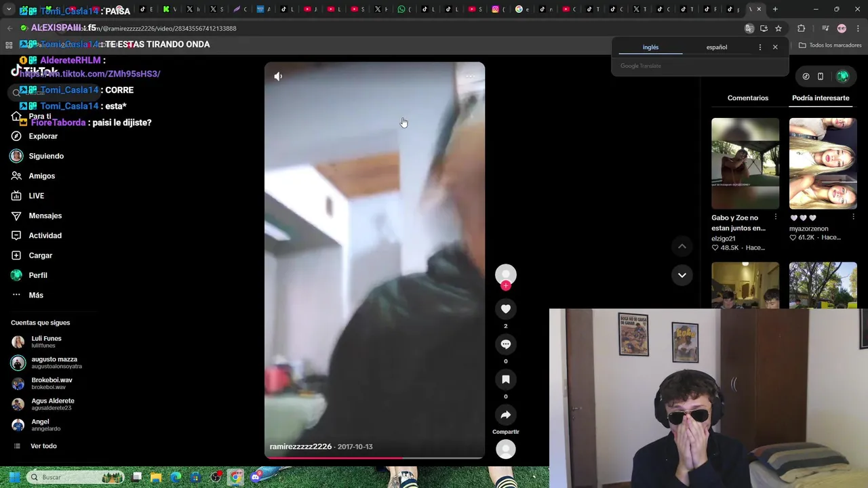Open options for Gabo y Zoe video
The width and height of the screenshot is (868, 488).
(776, 217)
